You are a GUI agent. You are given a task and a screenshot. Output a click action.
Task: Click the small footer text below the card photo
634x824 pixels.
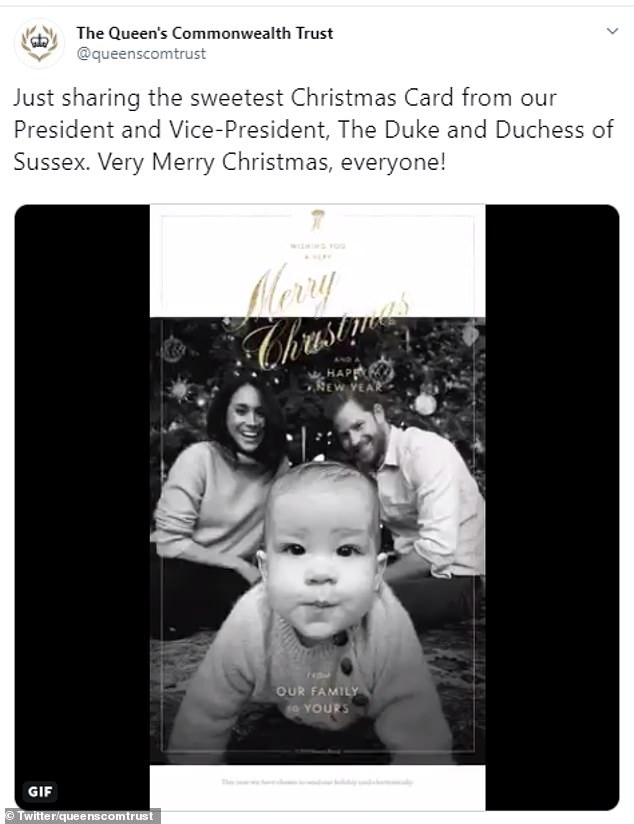click(x=317, y=779)
